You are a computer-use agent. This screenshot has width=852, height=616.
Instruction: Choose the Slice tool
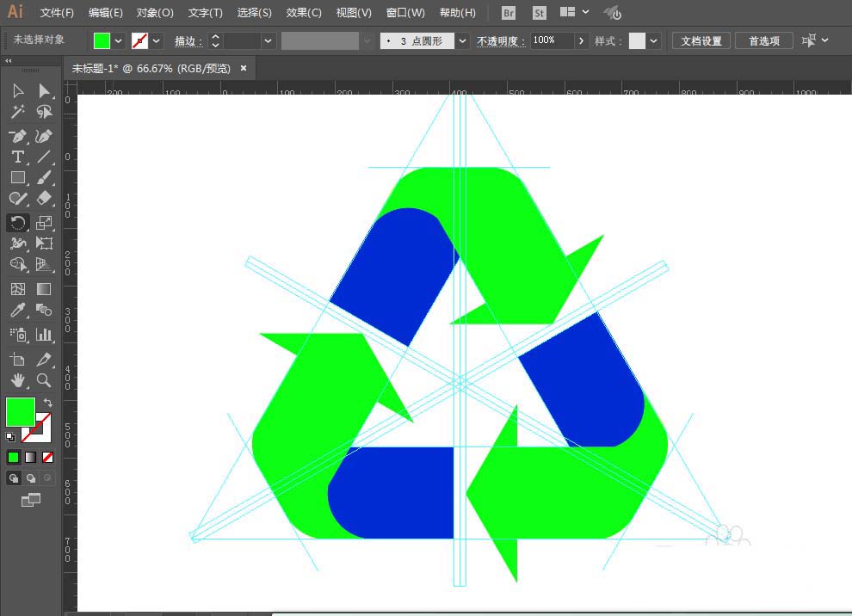pos(44,359)
